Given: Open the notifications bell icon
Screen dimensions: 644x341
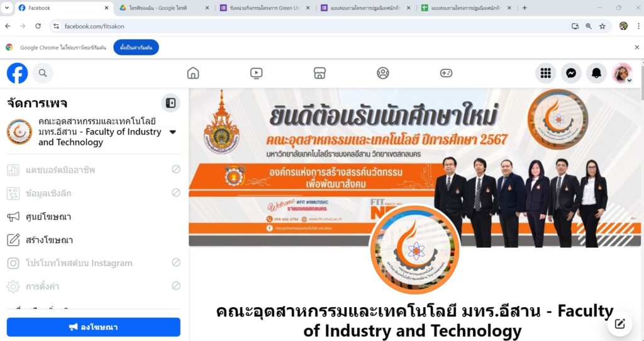Looking at the screenshot, I should [596, 73].
